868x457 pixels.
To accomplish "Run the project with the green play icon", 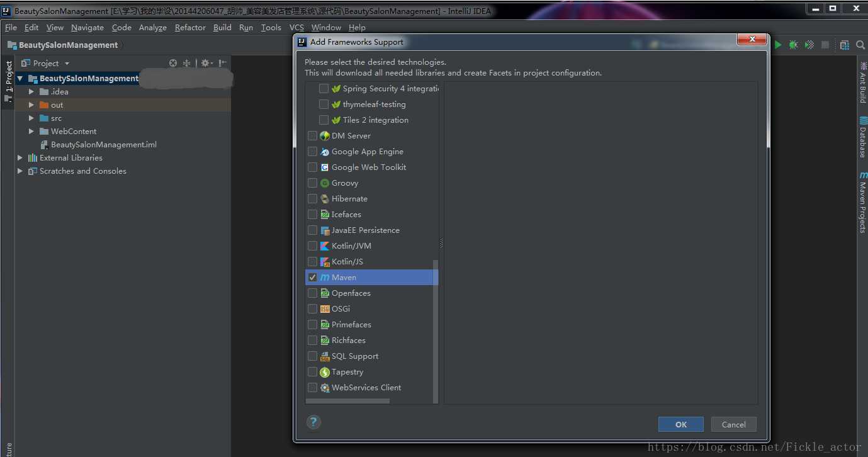I will point(778,45).
